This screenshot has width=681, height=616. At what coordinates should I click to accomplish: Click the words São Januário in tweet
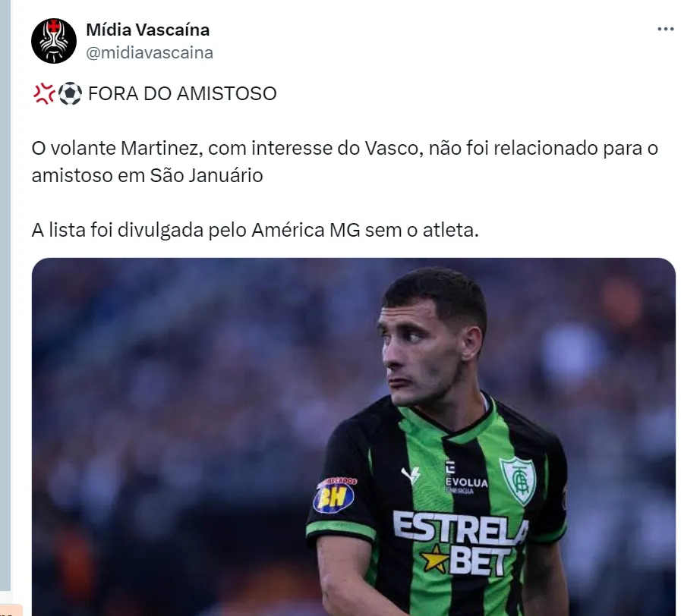click(207, 176)
